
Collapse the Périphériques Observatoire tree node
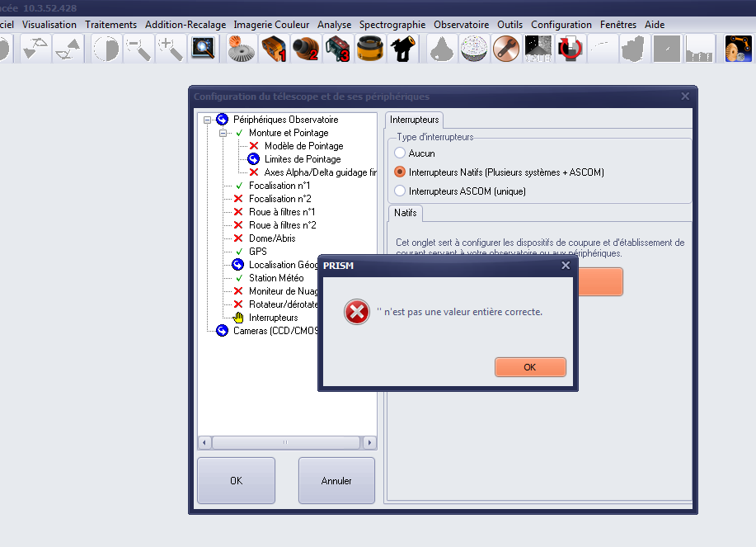click(x=207, y=120)
